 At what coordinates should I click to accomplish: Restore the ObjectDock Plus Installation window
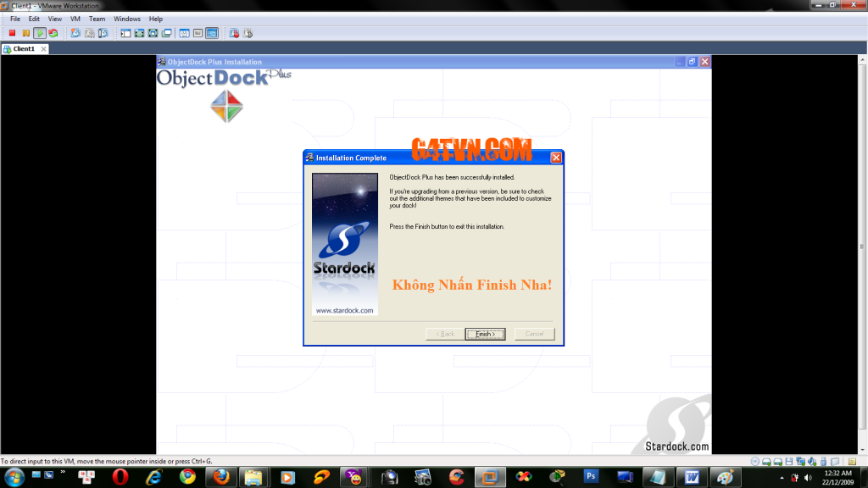click(x=692, y=62)
